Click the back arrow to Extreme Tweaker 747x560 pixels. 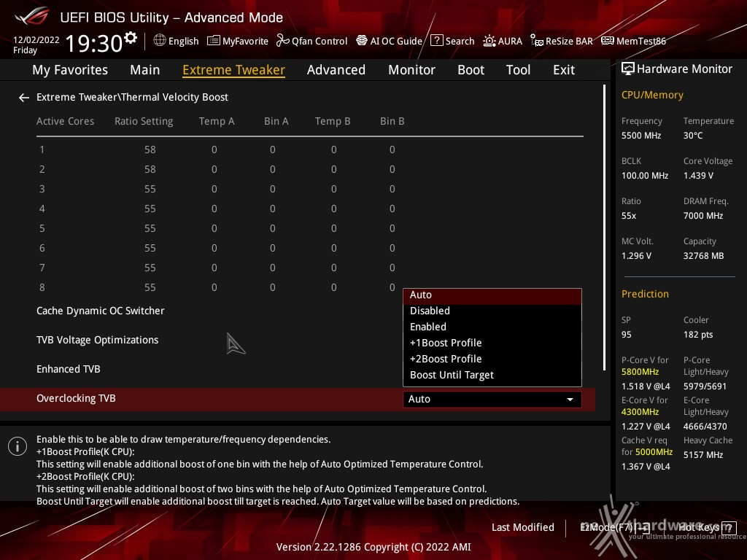(x=24, y=98)
